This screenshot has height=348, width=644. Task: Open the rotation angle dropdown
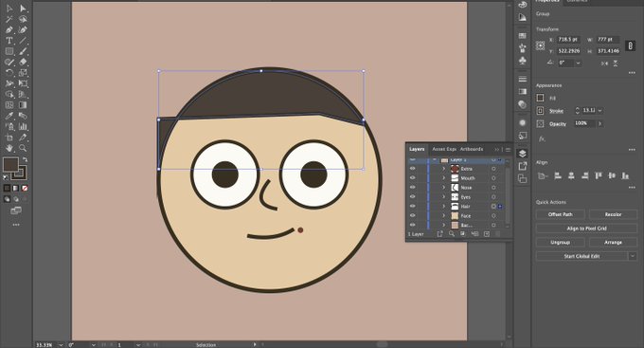(x=579, y=63)
